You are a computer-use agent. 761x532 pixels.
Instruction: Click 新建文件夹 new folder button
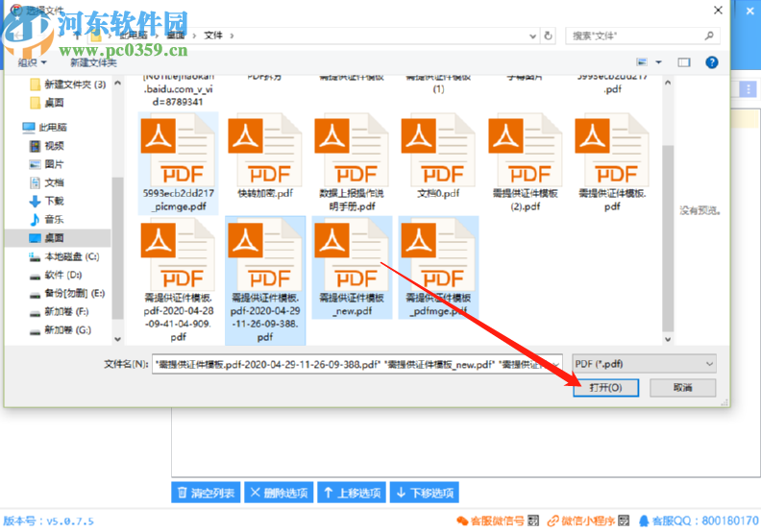coord(93,62)
